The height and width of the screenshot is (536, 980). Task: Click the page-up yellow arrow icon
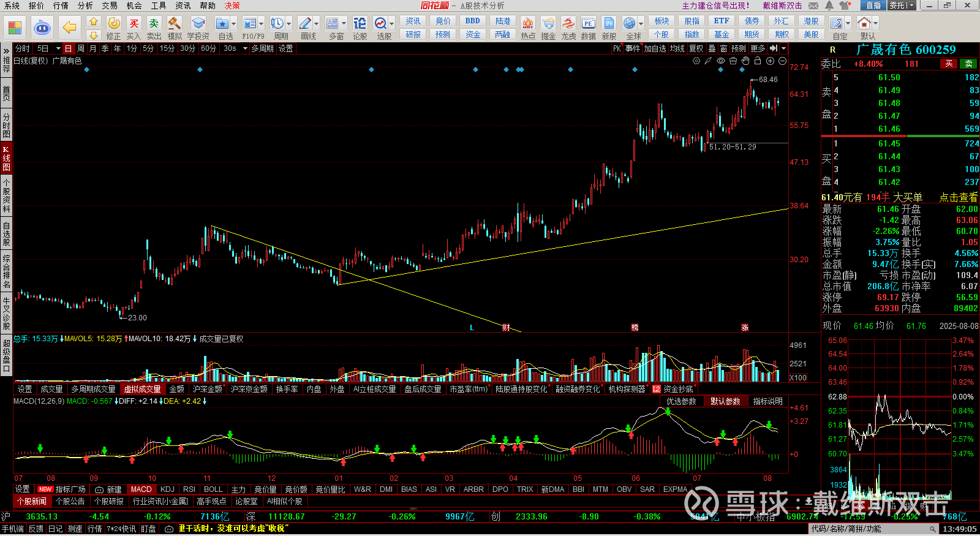click(94, 21)
